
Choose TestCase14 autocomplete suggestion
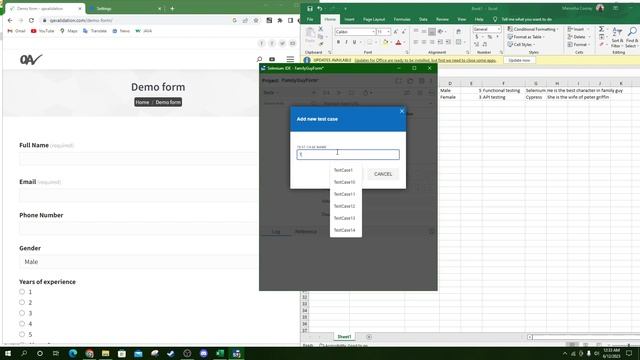(x=346, y=230)
